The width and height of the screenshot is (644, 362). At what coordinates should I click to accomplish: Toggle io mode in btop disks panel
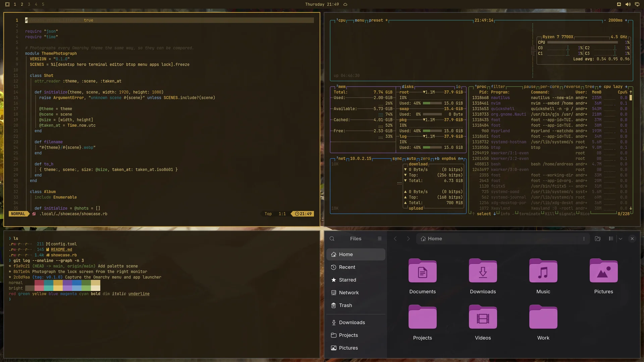coord(458,86)
